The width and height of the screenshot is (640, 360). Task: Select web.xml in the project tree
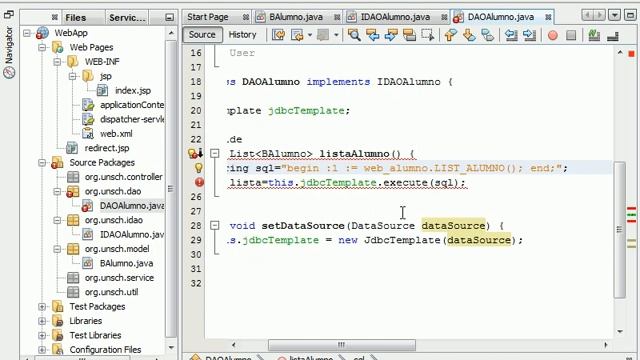pyautogui.click(x=116, y=134)
